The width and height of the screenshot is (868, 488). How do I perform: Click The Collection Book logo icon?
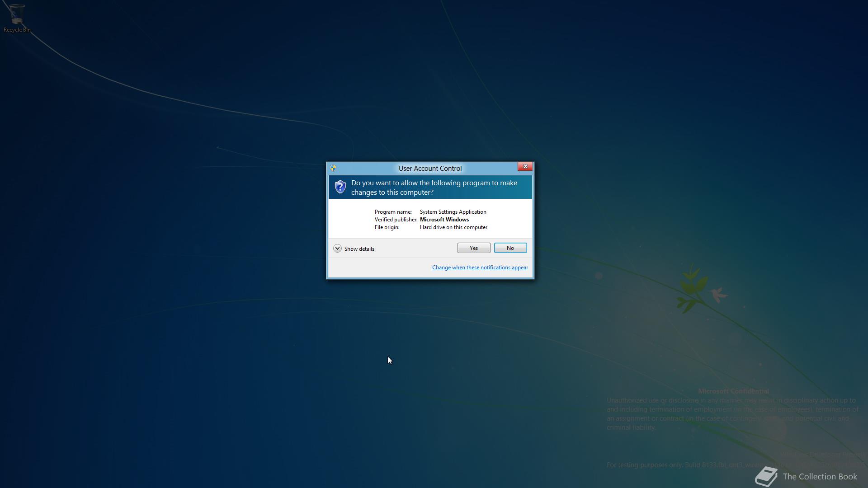coord(766,477)
